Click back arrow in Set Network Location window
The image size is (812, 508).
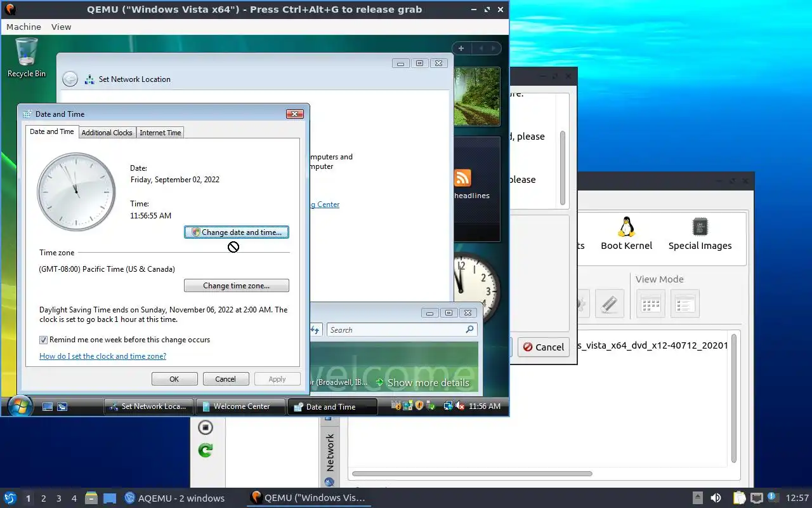point(70,79)
